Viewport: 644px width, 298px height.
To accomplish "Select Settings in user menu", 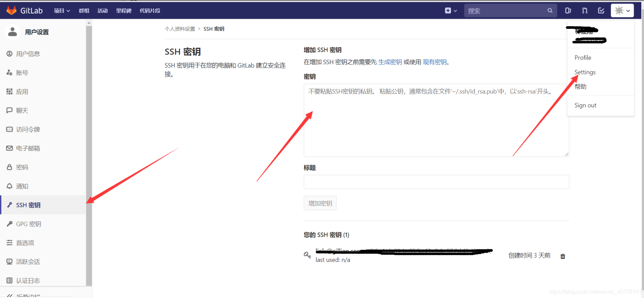I will [x=585, y=72].
